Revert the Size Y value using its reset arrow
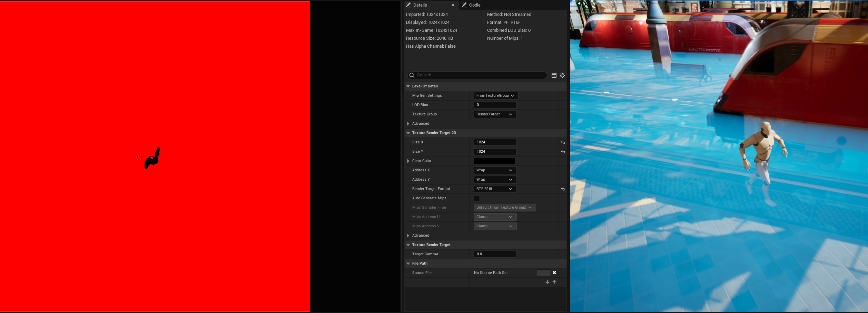This screenshot has height=313, width=868. (x=563, y=151)
